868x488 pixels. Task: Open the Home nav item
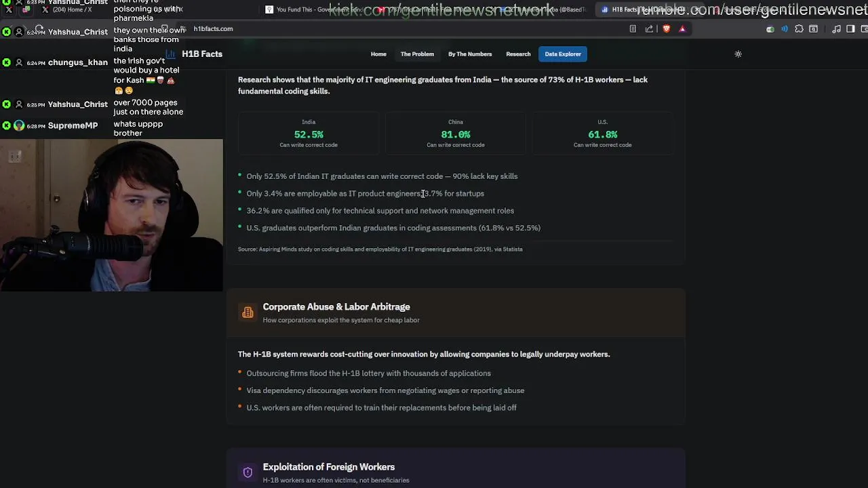click(378, 54)
